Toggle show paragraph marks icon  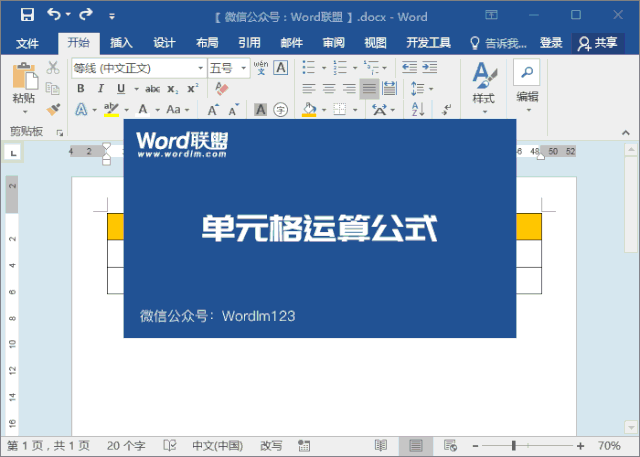pyautogui.click(x=447, y=109)
